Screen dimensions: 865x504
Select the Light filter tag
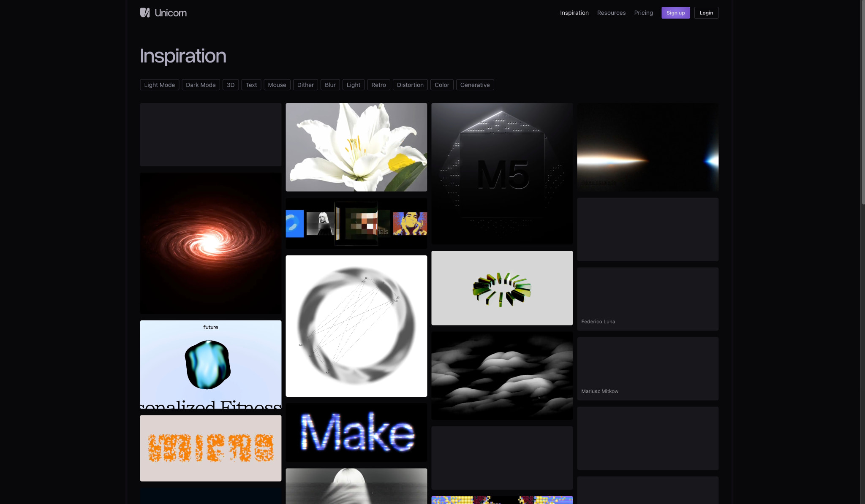point(353,85)
